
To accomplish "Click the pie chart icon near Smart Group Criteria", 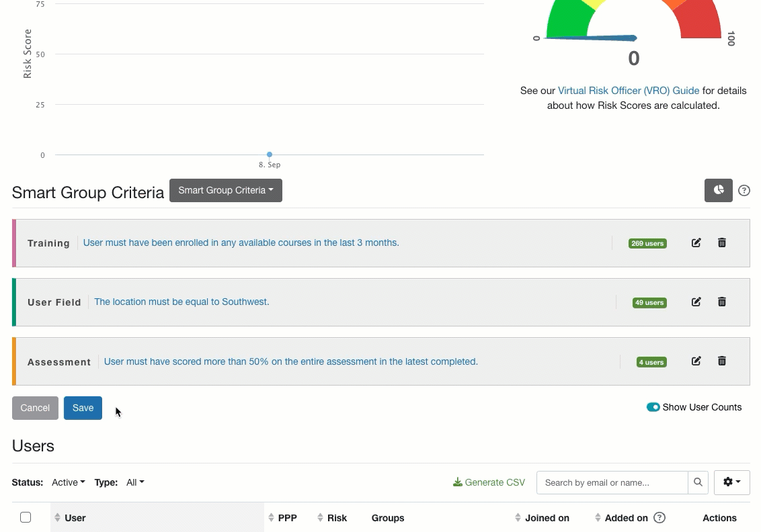I will coord(718,190).
